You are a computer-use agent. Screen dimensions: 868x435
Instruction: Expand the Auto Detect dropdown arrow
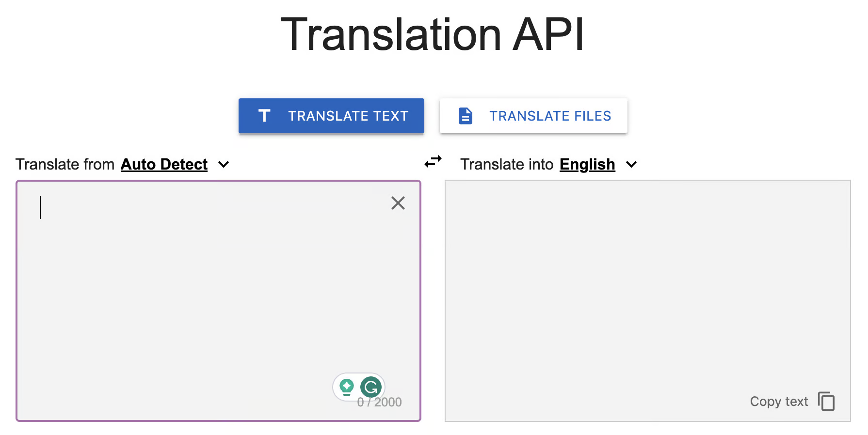coord(224,165)
